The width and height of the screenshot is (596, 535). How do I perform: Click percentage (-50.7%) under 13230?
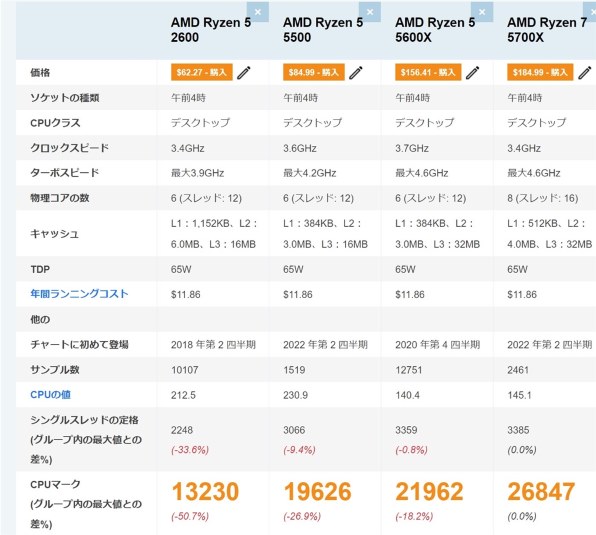190,516
